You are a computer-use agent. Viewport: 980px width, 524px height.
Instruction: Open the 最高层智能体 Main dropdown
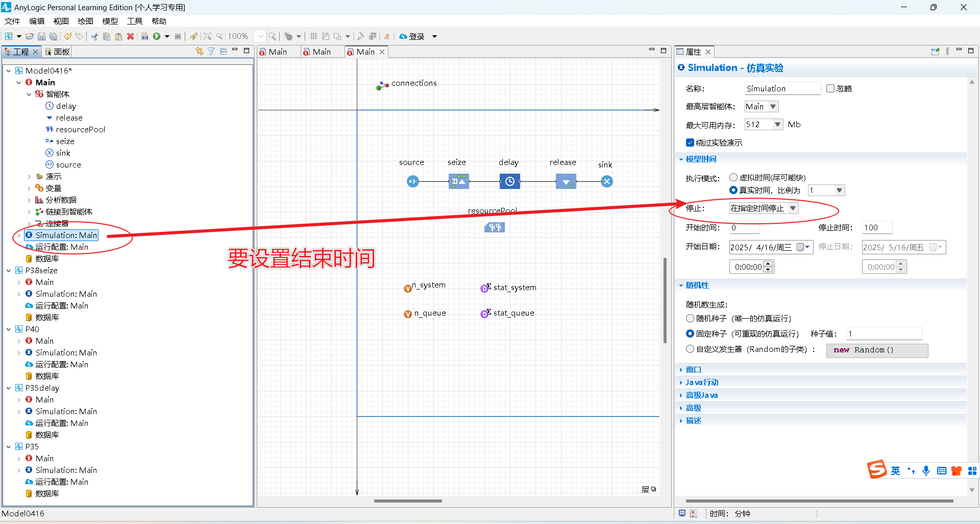coord(773,106)
